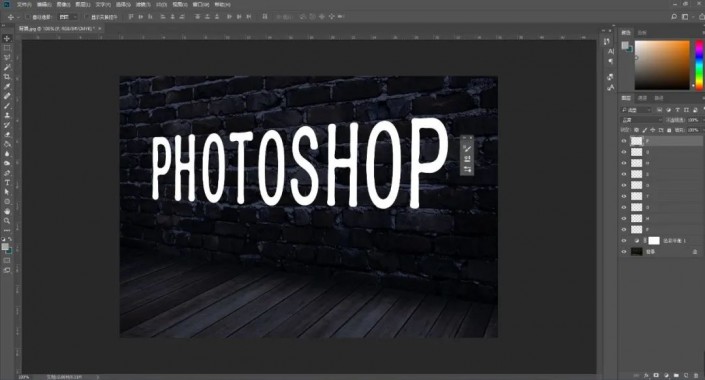The height and width of the screenshot is (380, 705).
Task: Select the Blur tool
Action: pos(7,154)
